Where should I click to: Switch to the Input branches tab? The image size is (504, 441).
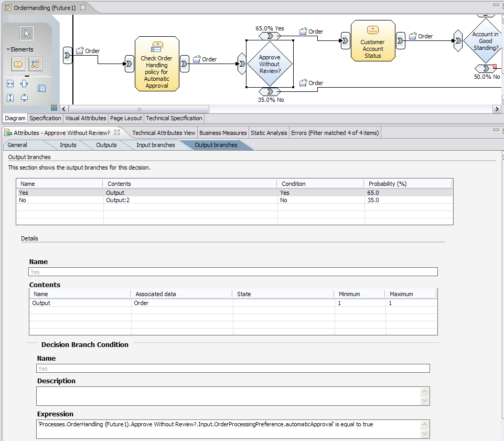156,145
